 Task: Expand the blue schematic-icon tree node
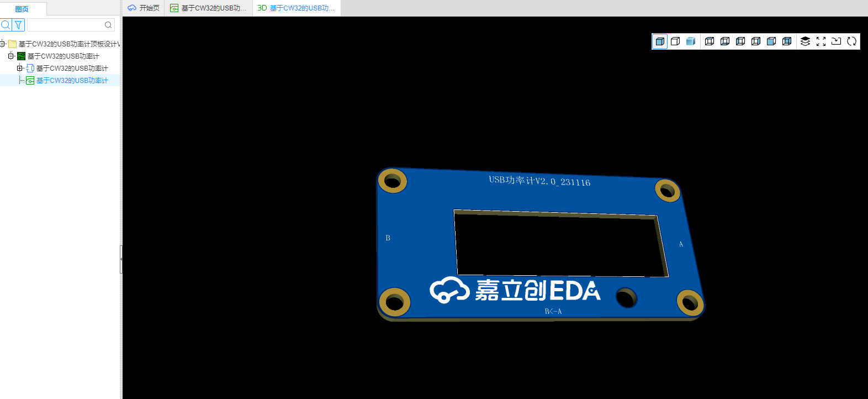click(x=19, y=68)
